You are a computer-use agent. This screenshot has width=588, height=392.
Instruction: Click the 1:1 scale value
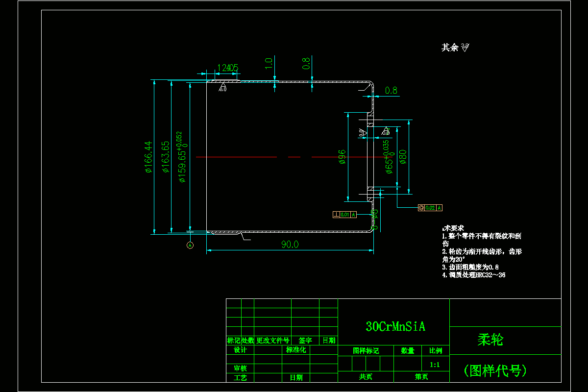coord(435,365)
